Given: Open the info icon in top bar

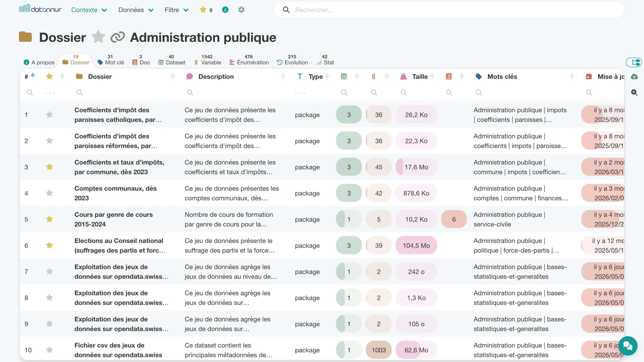Looking at the screenshot, I should [225, 10].
